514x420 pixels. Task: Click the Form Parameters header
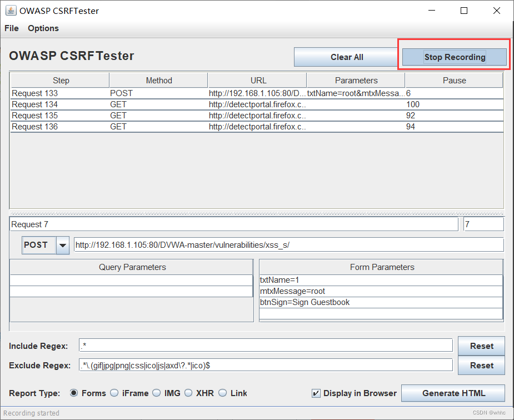point(382,267)
